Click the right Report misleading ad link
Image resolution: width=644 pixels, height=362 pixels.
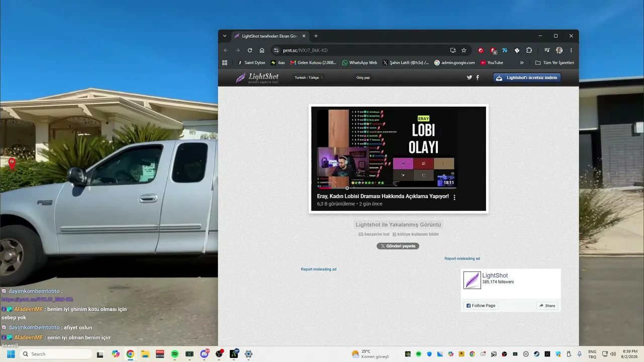click(x=462, y=258)
